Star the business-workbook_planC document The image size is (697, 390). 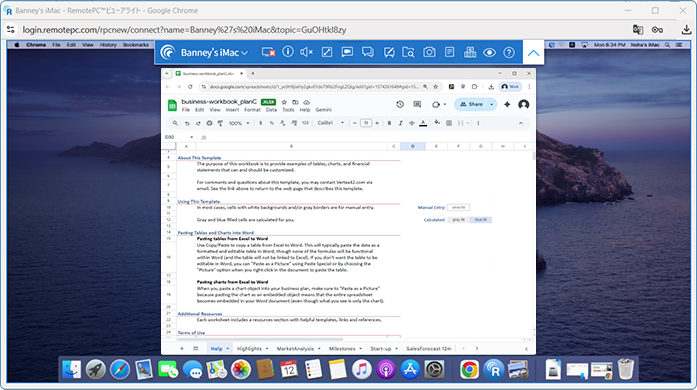click(284, 102)
